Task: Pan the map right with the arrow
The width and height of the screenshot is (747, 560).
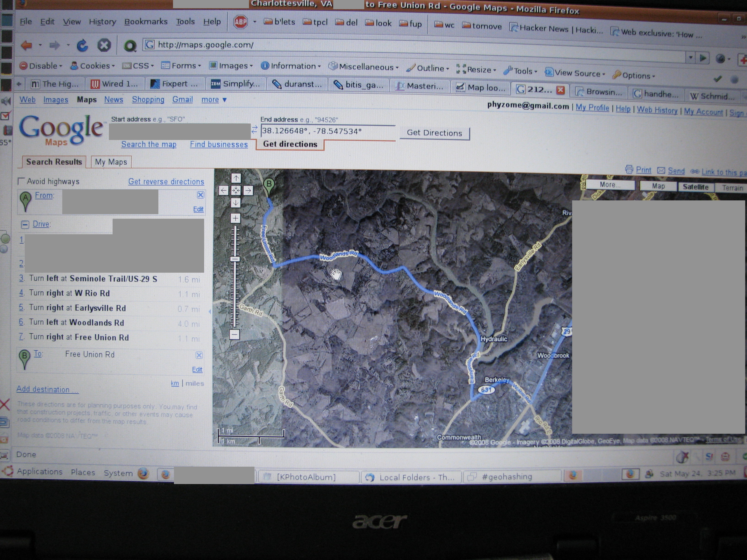Action: click(248, 190)
